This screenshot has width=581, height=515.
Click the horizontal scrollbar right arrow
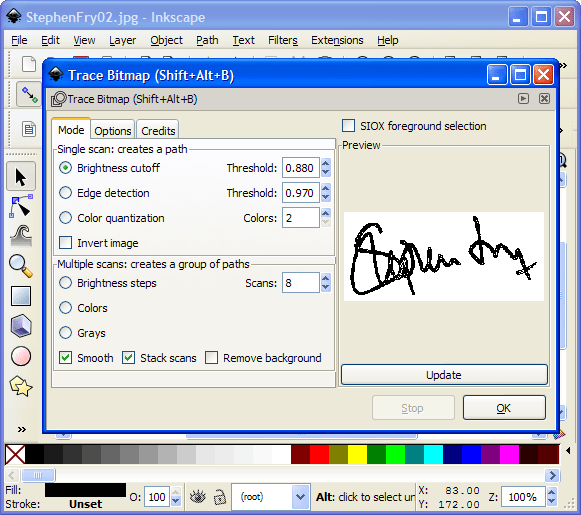point(552,475)
